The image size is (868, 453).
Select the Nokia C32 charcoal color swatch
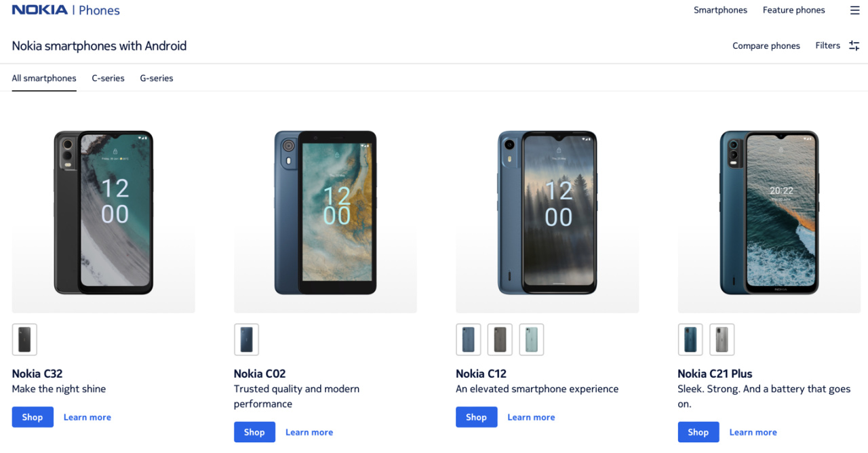24,340
